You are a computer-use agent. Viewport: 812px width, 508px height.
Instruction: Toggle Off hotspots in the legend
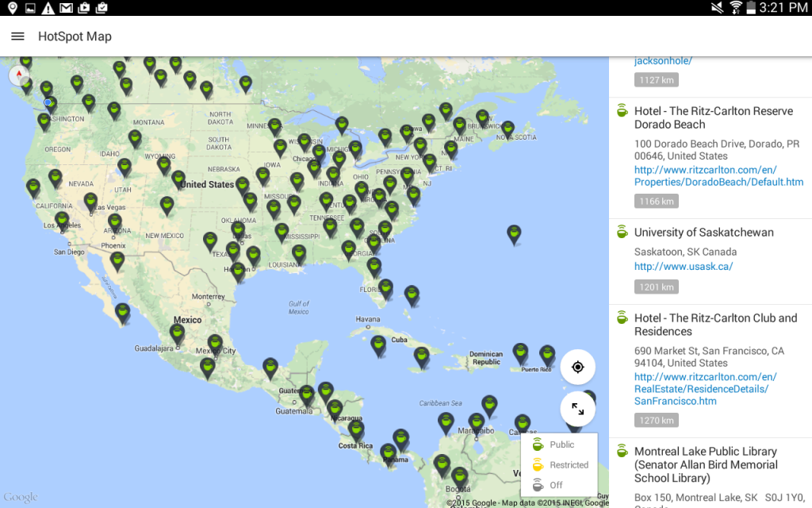pos(548,485)
